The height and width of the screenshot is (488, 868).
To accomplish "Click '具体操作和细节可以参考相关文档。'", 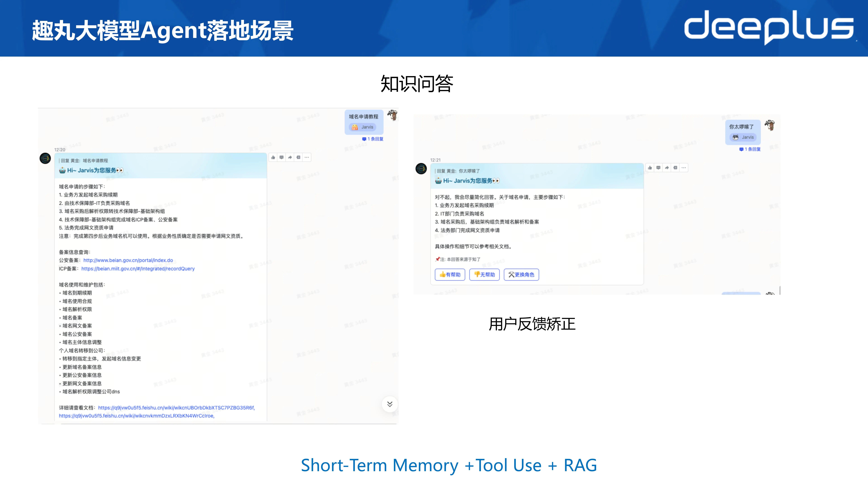I will point(474,246).
